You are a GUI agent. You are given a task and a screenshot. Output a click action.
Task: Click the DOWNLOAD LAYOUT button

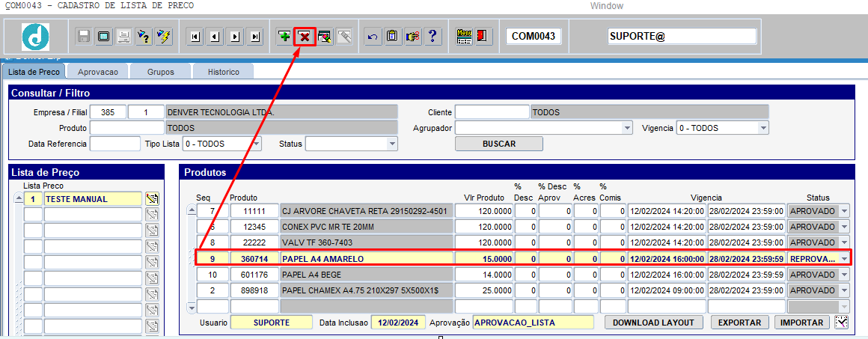(x=654, y=323)
